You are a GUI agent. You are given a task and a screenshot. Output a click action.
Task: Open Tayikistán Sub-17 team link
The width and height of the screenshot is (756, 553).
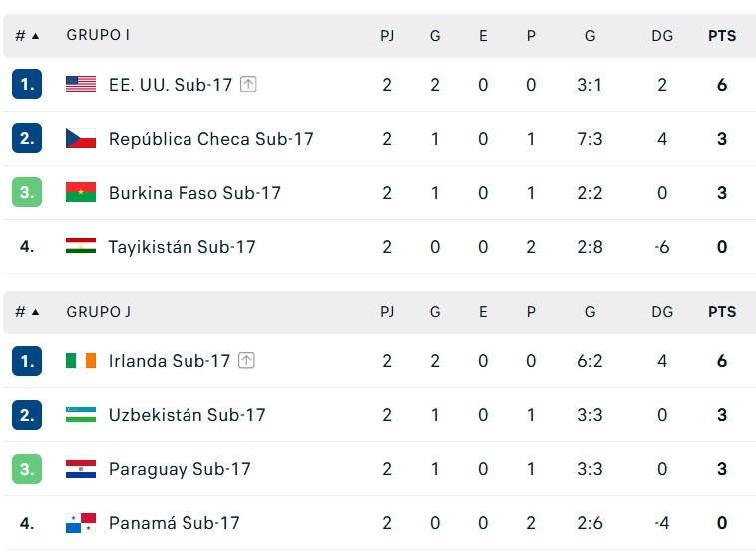coord(182,247)
